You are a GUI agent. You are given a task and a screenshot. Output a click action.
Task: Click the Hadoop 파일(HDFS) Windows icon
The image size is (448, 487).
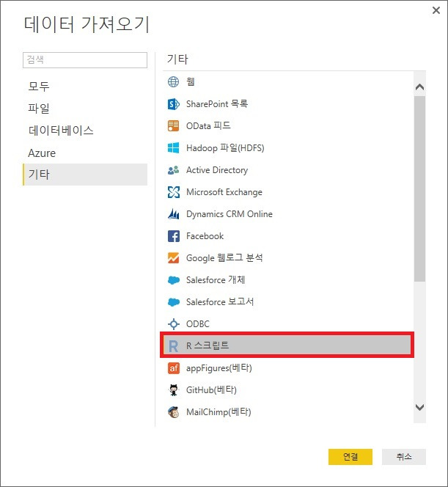point(173,148)
